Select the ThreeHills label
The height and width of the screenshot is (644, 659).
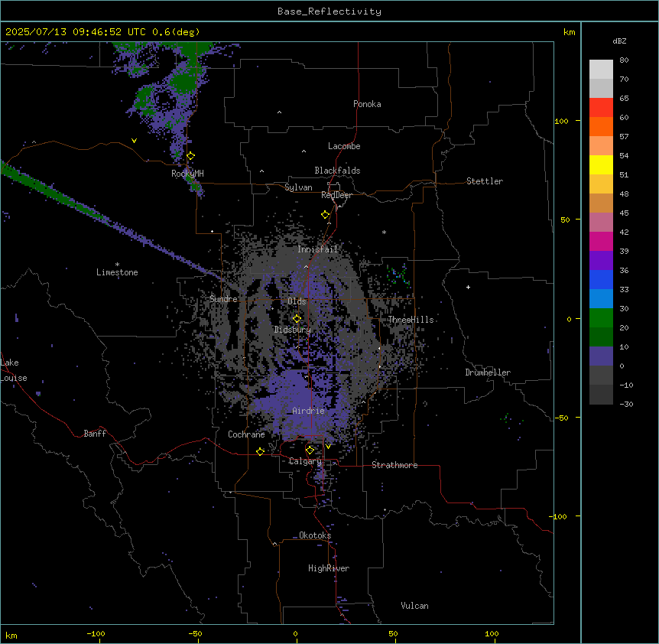pyautogui.click(x=411, y=320)
